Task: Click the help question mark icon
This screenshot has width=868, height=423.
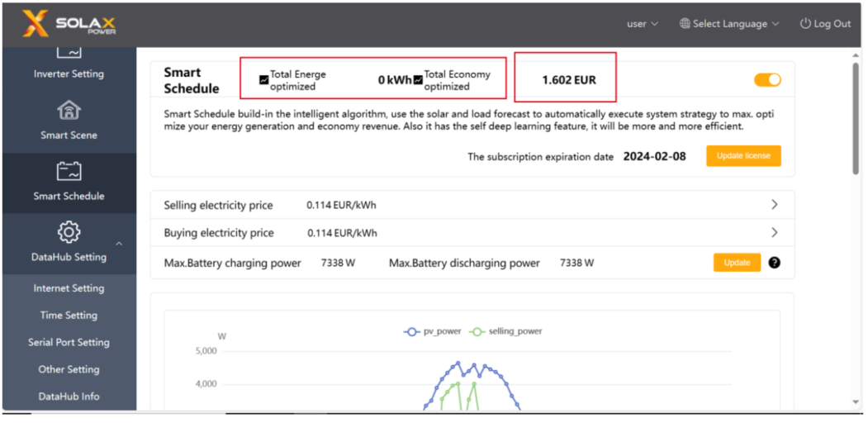Action: coord(774,263)
